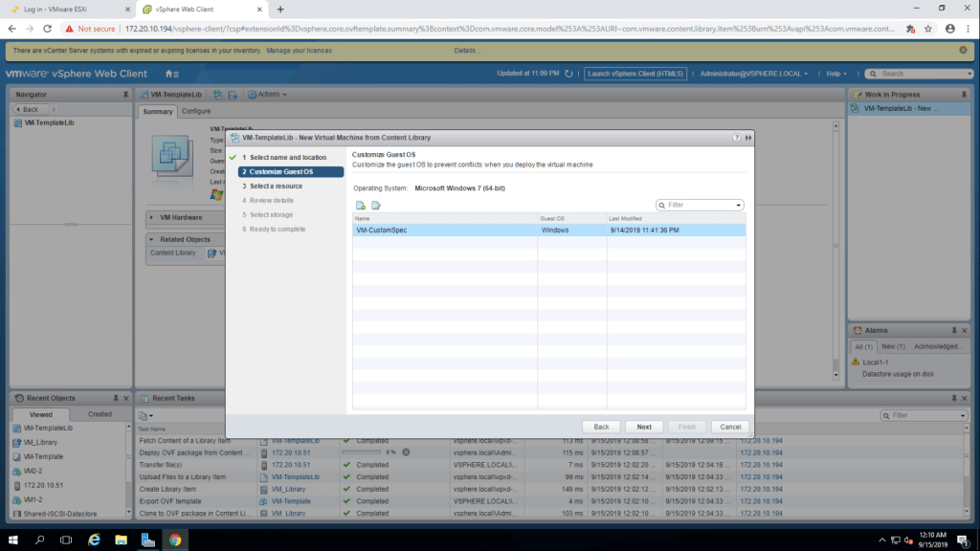This screenshot has width=980, height=551.
Task: Click the vSphere Search input field
Action: [919, 74]
